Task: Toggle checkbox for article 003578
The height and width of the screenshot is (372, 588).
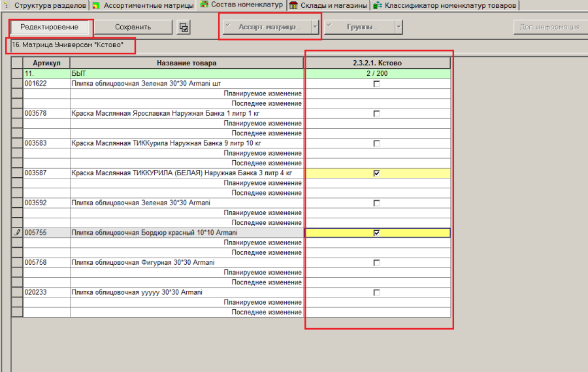Action: click(376, 113)
